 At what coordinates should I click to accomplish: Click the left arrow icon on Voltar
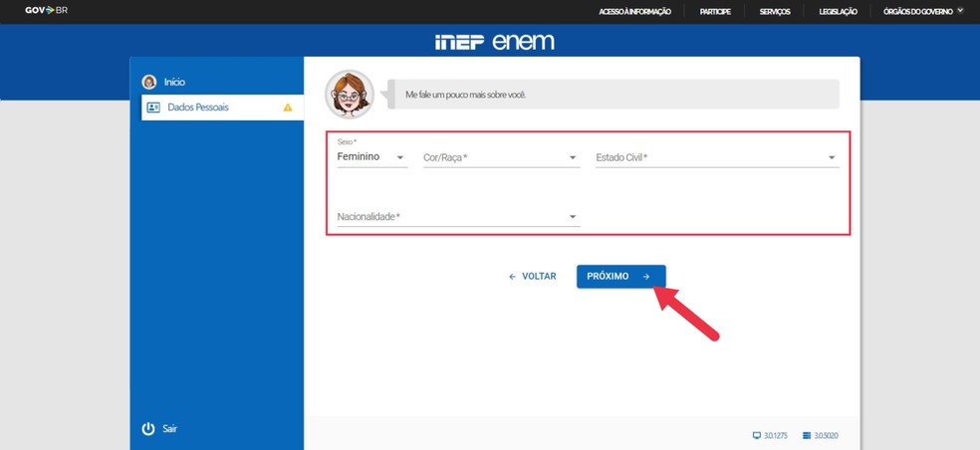pos(513,276)
